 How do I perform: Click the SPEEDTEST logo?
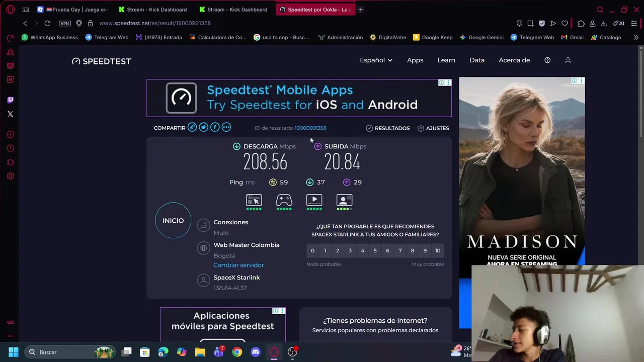point(102,61)
